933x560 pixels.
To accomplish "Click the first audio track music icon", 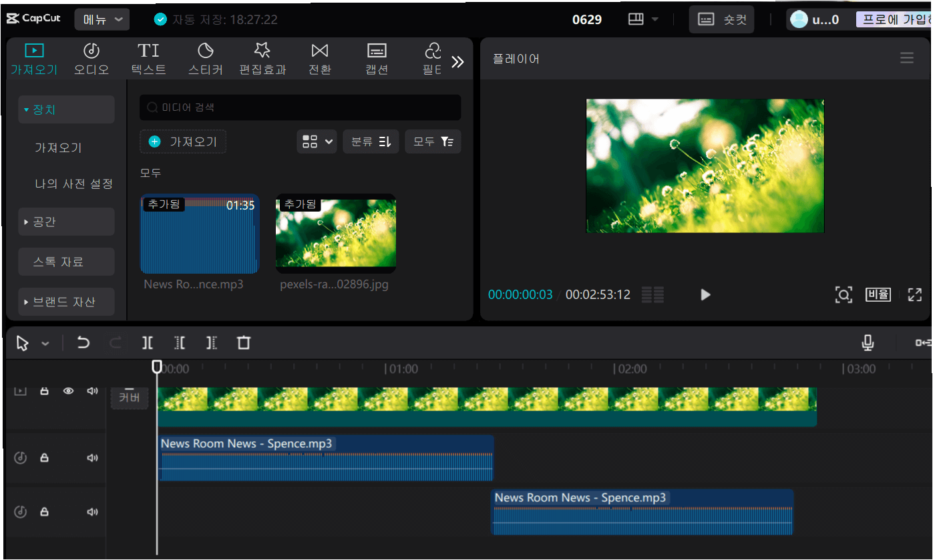I will (21, 458).
